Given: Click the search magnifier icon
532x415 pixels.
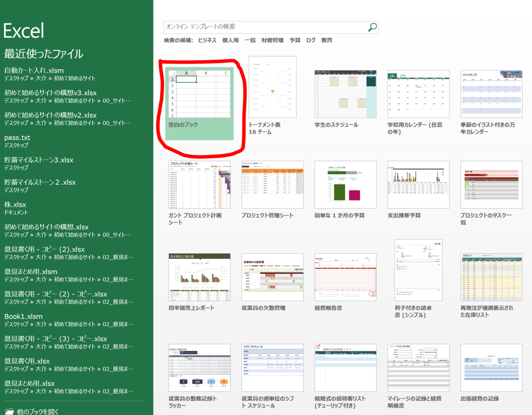Looking at the screenshot, I should (372, 27).
